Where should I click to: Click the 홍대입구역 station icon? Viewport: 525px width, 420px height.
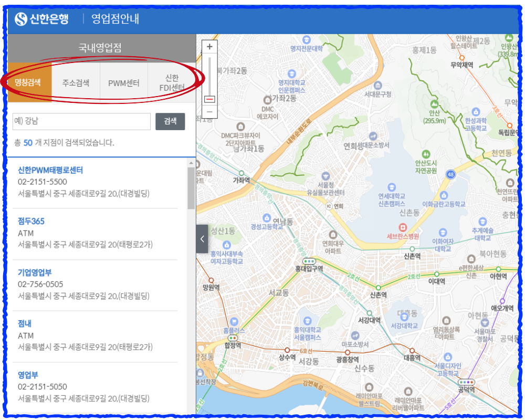[x=309, y=261]
